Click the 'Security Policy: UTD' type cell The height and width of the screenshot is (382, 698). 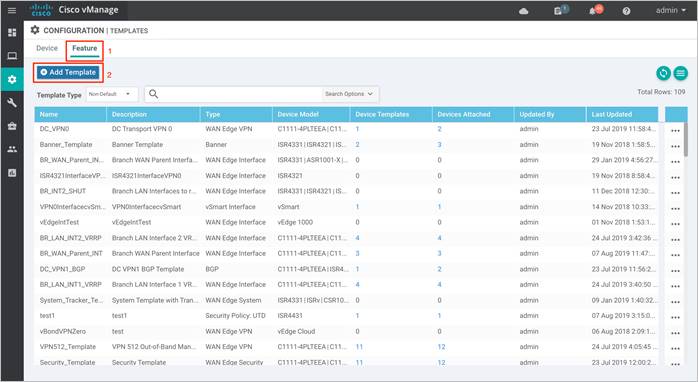tap(235, 316)
